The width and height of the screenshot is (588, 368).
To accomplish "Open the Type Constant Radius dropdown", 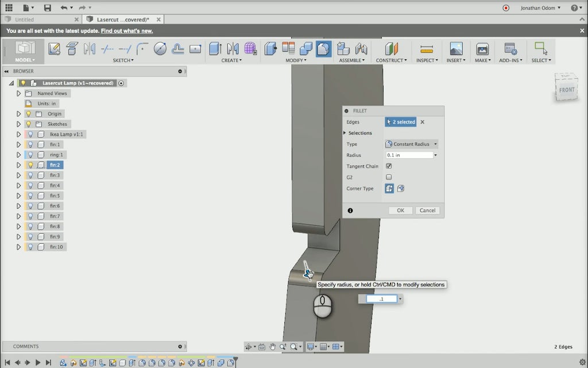I will (412, 144).
